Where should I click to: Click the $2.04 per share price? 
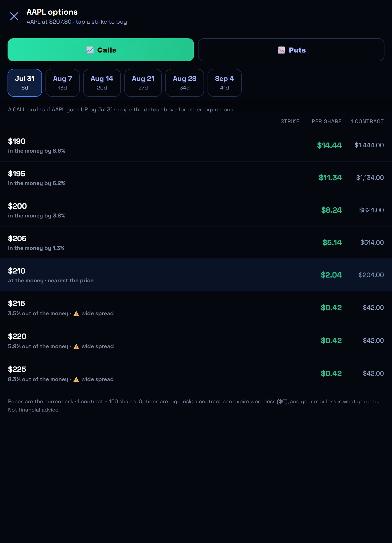tap(331, 275)
